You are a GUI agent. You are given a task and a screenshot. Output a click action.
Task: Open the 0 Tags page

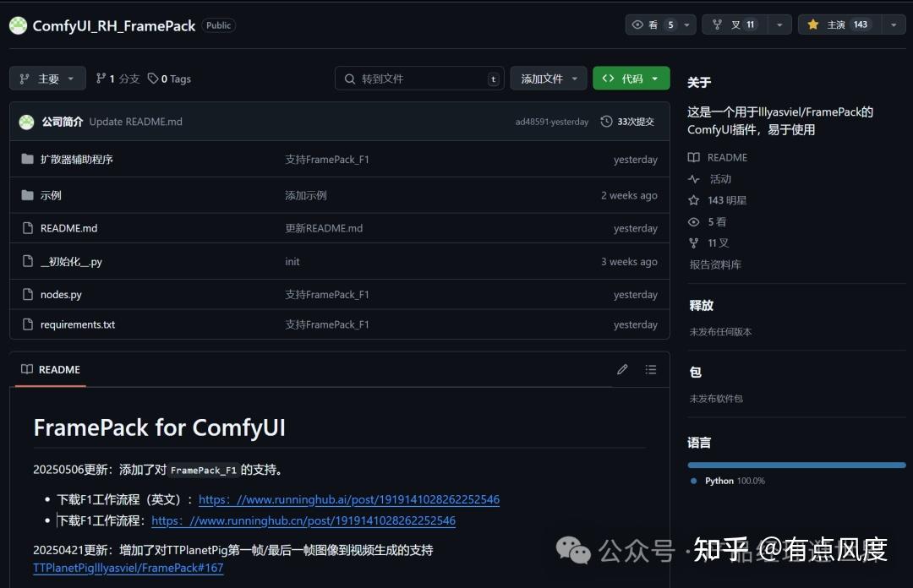[x=169, y=79]
